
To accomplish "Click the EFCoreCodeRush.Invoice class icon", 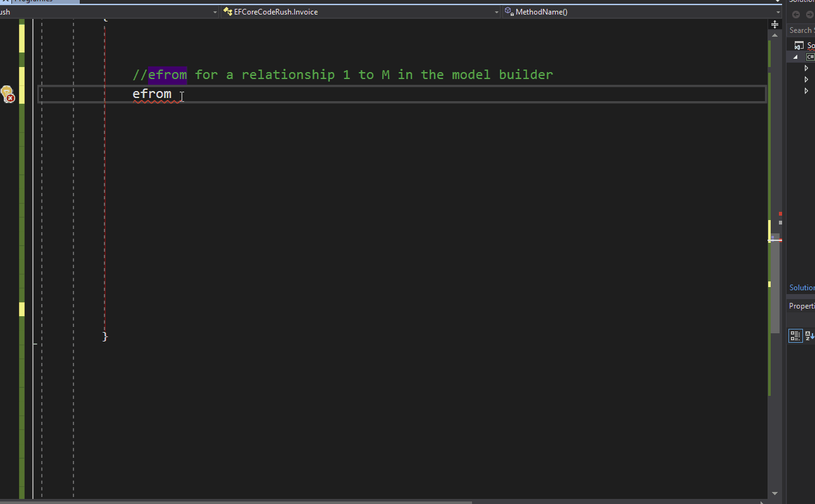I will 228,11.
